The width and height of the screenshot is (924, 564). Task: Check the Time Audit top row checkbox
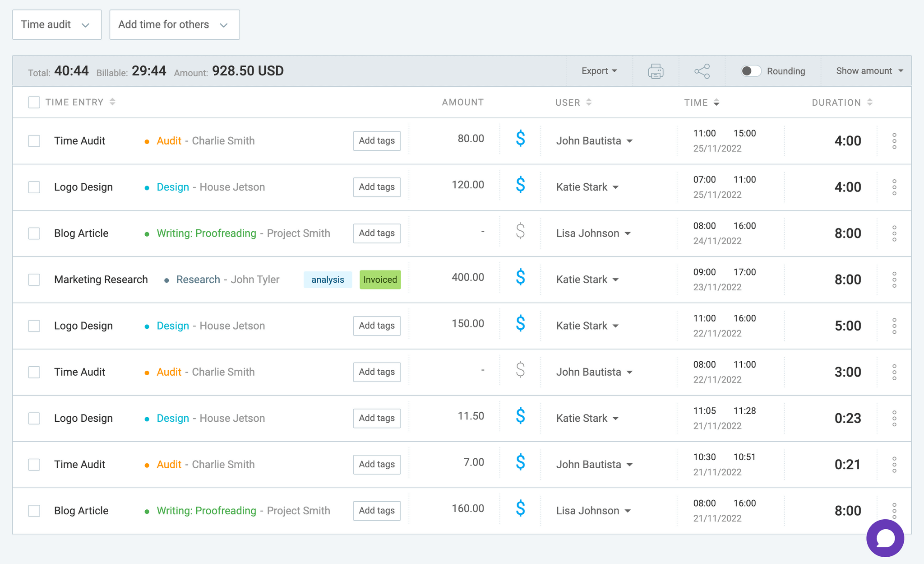coord(34,140)
